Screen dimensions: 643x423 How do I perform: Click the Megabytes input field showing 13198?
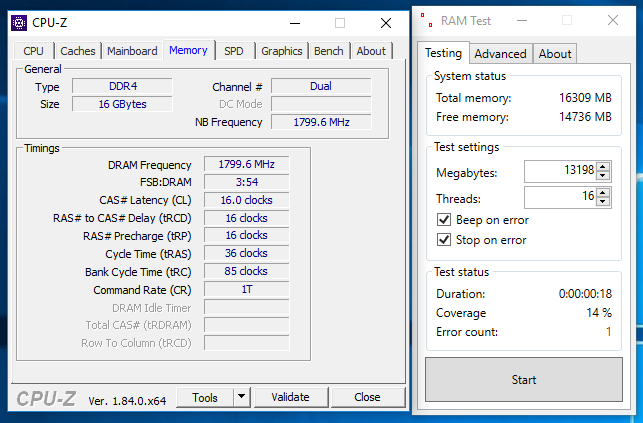[x=561, y=171]
